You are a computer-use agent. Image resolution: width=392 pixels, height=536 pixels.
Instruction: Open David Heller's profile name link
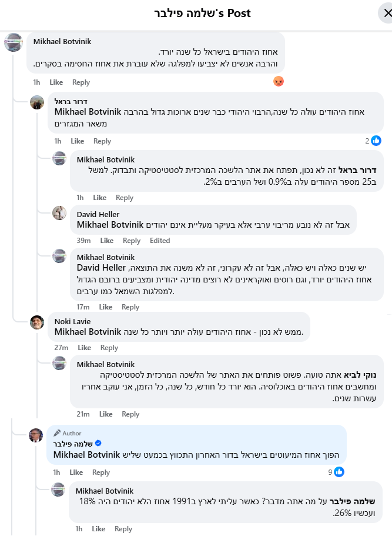[98, 214]
